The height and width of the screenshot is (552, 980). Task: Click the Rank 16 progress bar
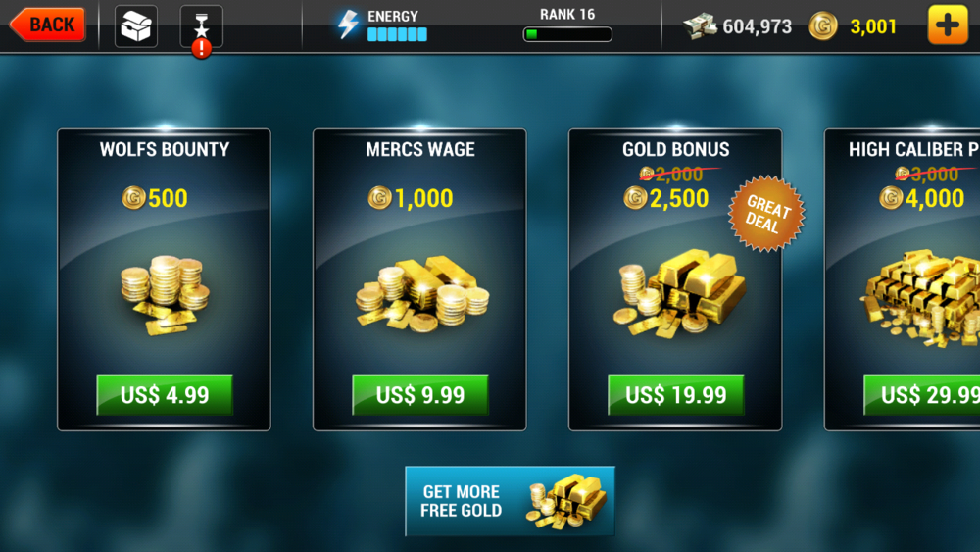point(567,34)
